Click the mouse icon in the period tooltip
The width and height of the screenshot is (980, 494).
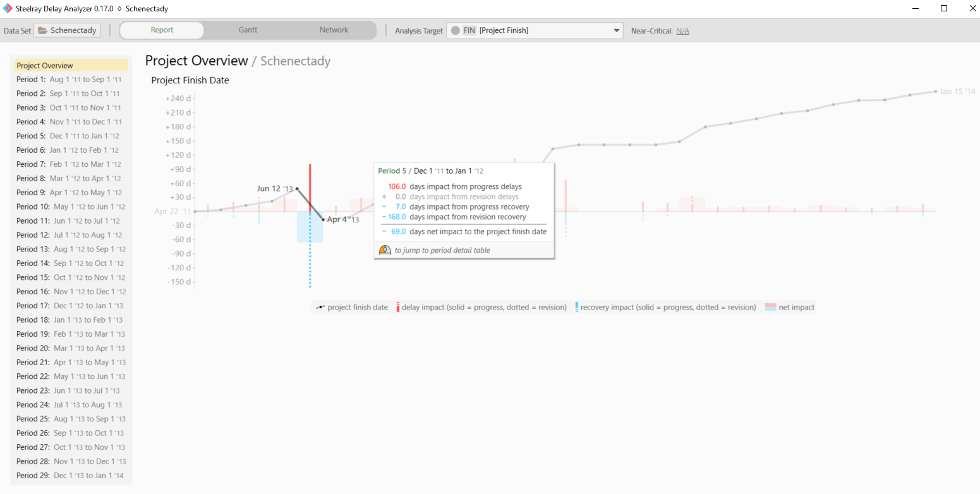point(385,250)
